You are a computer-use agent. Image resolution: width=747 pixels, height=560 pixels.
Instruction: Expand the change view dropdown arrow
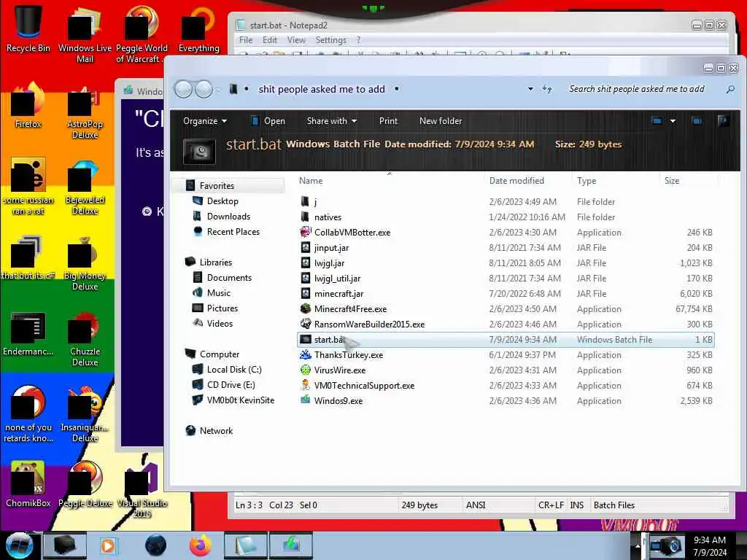click(673, 121)
